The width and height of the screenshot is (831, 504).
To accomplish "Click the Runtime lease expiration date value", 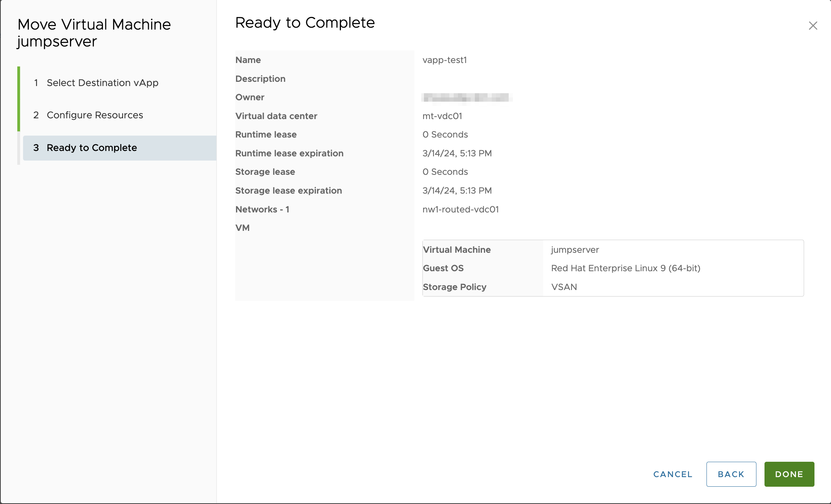I will 457,153.
